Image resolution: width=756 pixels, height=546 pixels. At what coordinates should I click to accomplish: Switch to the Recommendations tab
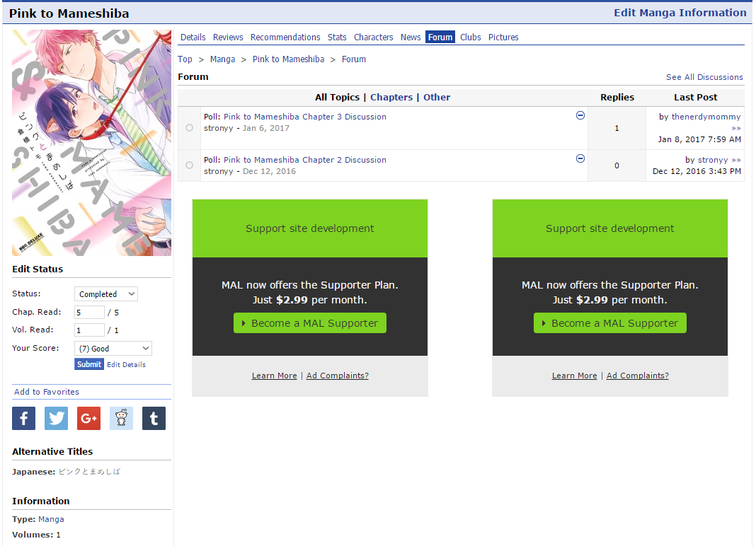tap(285, 37)
